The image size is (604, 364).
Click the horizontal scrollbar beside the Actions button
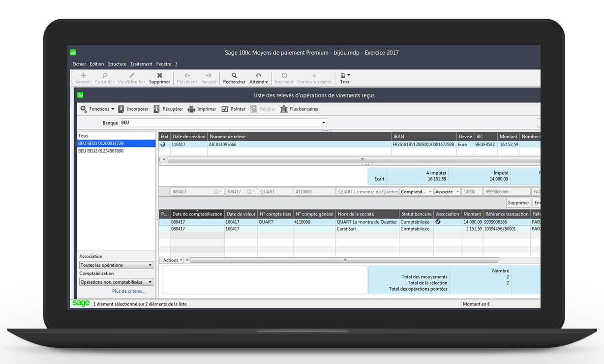click(344, 260)
